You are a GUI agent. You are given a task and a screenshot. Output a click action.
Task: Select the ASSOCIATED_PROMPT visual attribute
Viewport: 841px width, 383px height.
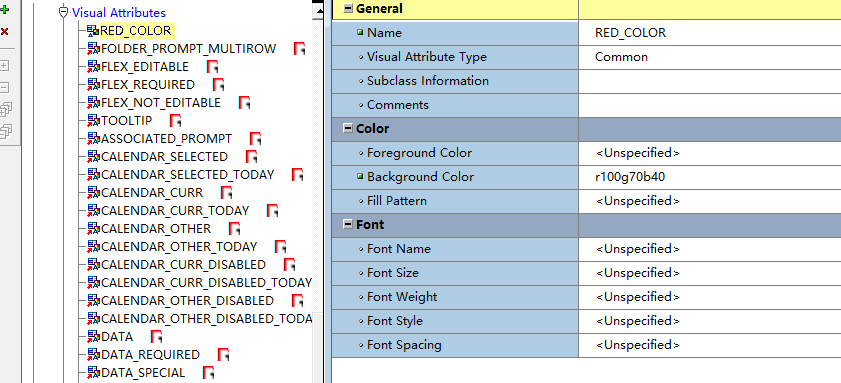166,139
